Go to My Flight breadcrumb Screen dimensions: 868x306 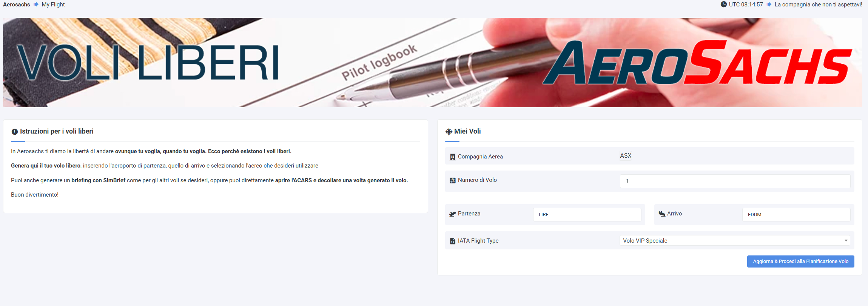point(53,5)
